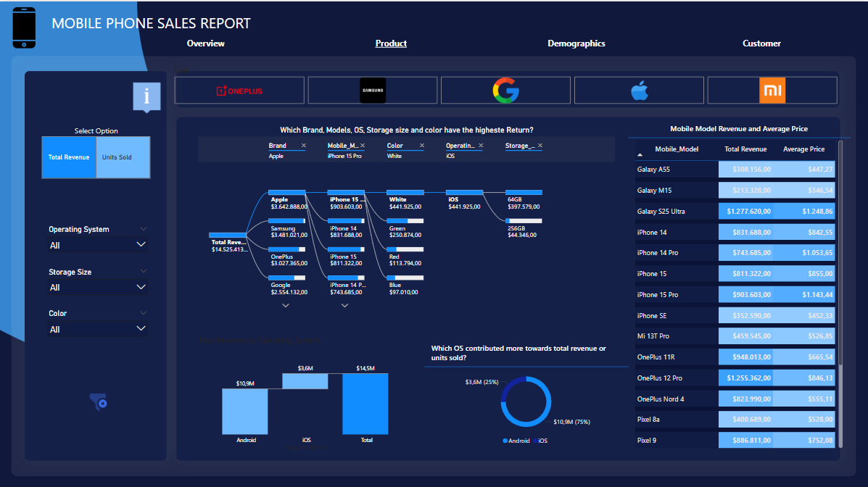This screenshot has width=868, height=487.
Task: Click the Mi 13T Pro table row
Action: pyautogui.click(x=735, y=336)
